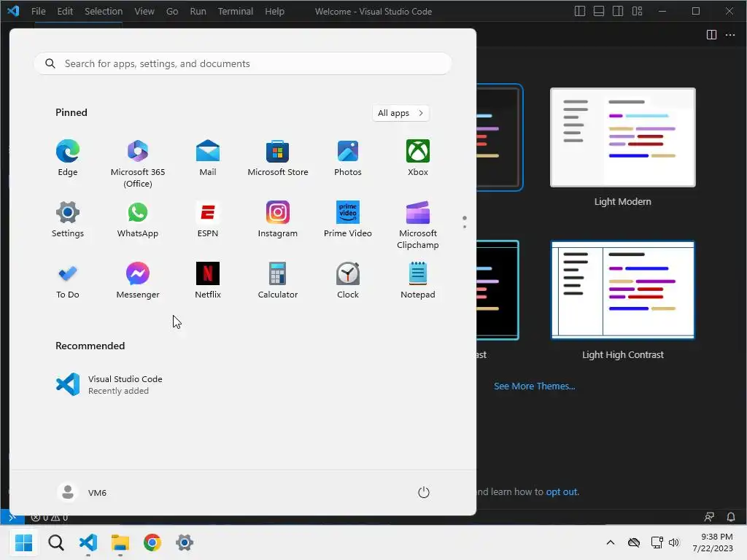
Task: Open the Edit menu in VS Code
Action: [65, 11]
